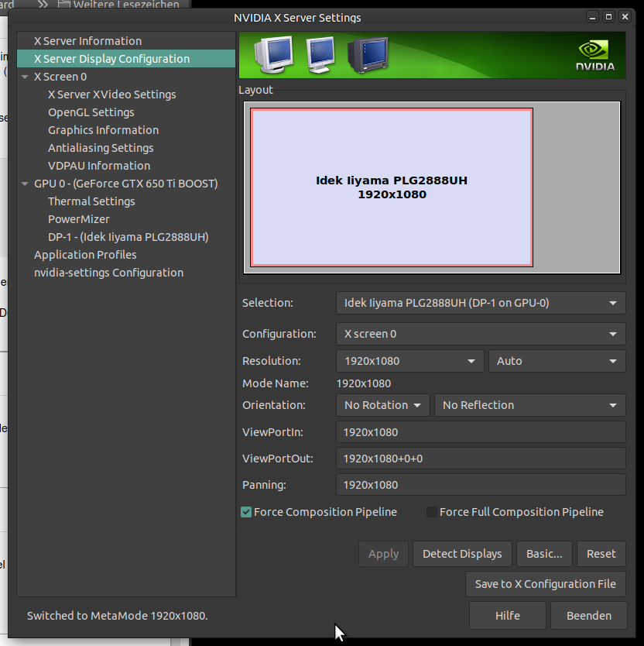The height and width of the screenshot is (646, 644).
Task: Select the Iiyama display in layout preview
Action: (392, 187)
